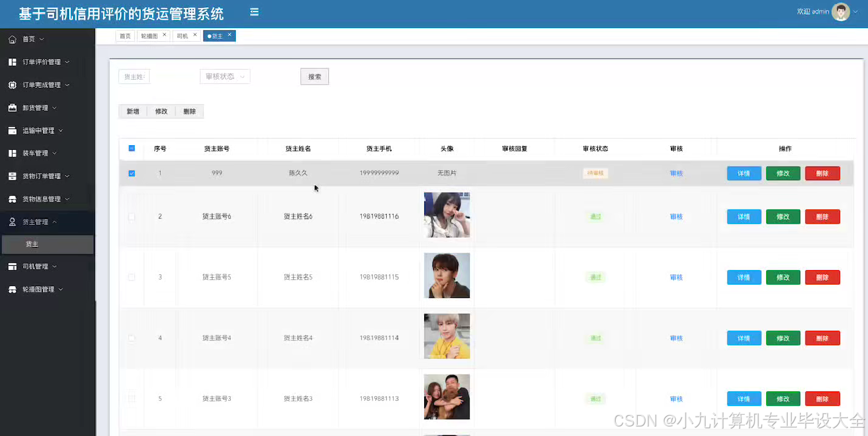Click the toolbar 修改 button above table
This screenshot has height=436, width=868.
point(161,111)
